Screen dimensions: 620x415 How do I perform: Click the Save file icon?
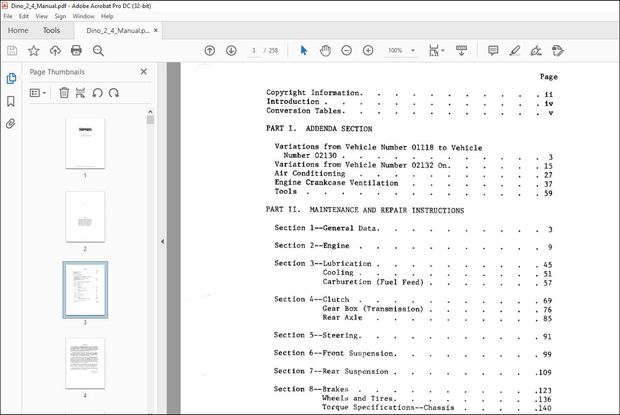[x=12, y=51]
